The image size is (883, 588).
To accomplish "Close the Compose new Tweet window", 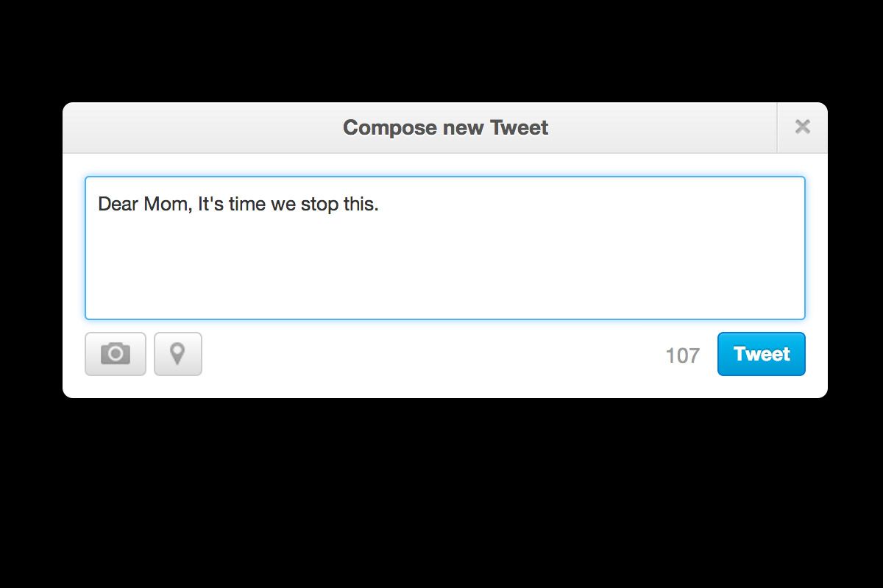I will [801, 127].
